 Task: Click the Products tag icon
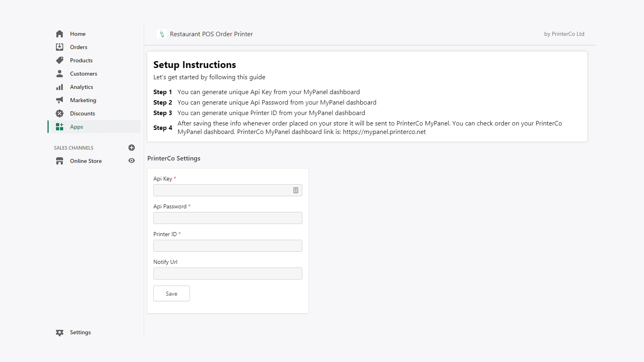coord(60,60)
